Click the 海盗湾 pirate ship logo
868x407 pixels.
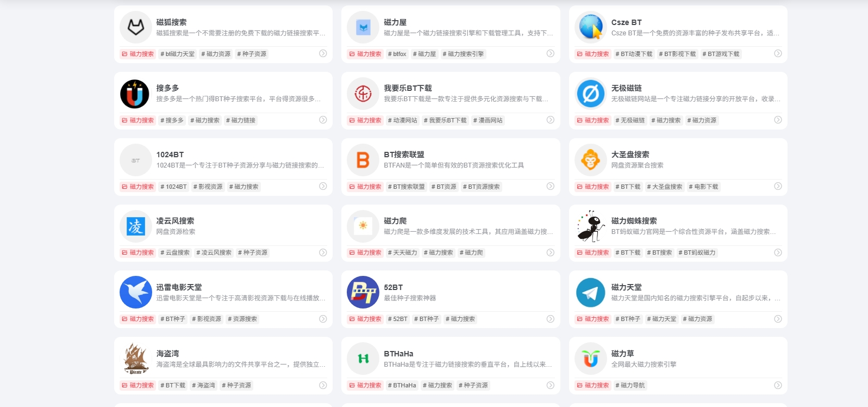pos(135,359)
